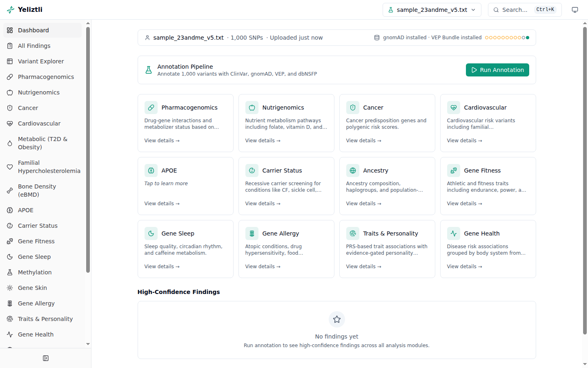Click the Gene Fitness card icon
Screen dimensions: 588x368
[x=454, y=171]
